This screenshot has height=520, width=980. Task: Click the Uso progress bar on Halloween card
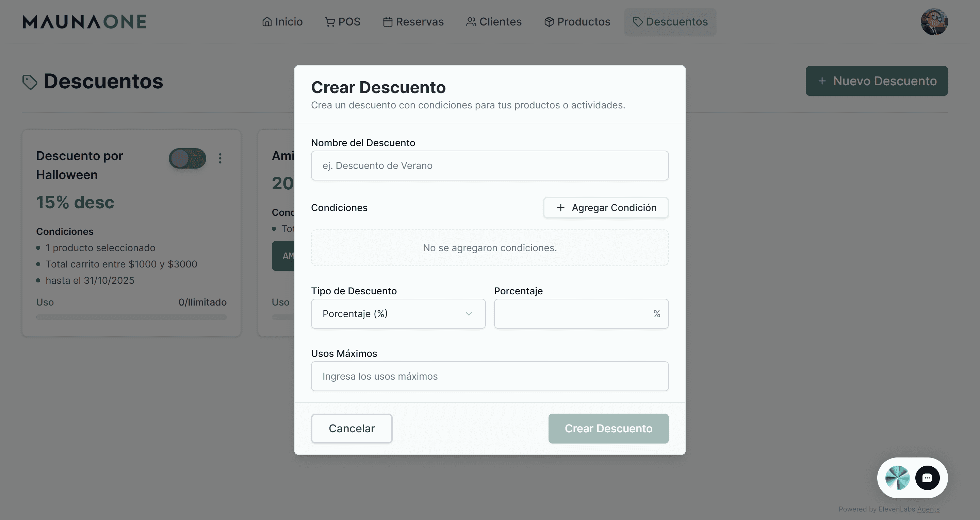pos(131,317)
